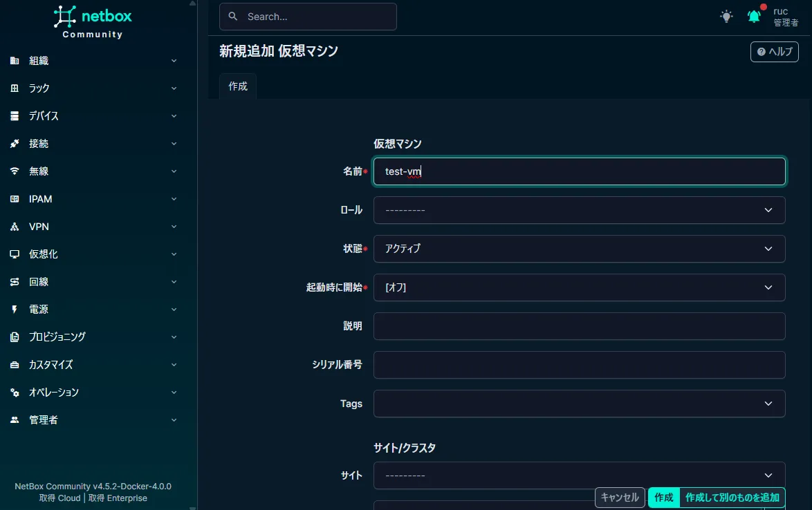Screen dimensions: 812x510
Task: Open the ロール dropdown
Action: 579,210
